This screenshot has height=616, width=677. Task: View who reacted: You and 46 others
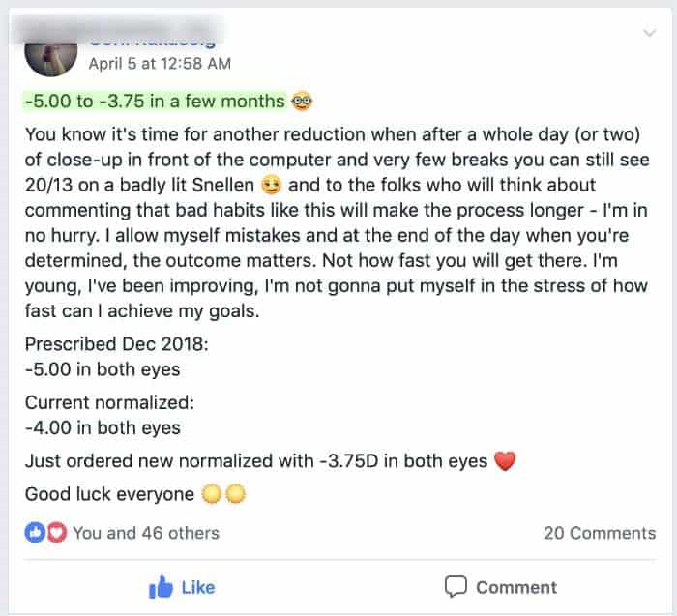145,532
